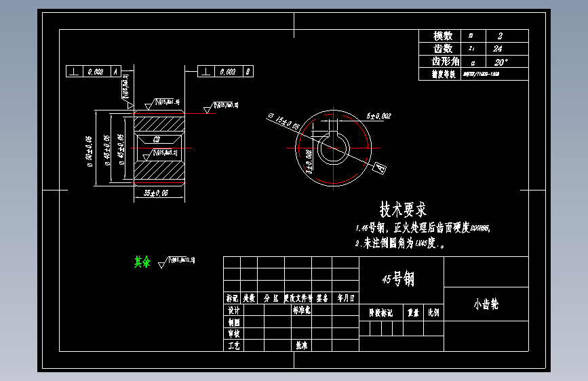The width and height of the screenshot is (588, 381).
Task: Select the part name '小齿轮'
Action: point(486,304)
